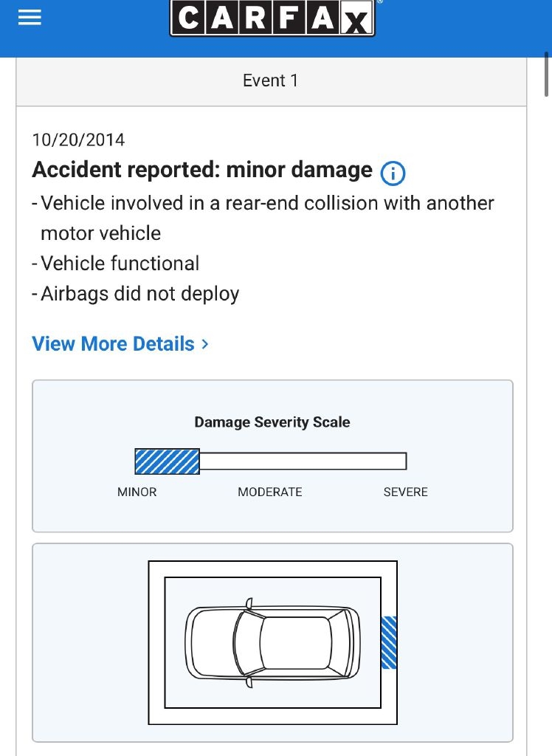Click the Damage Severity Scale title
Viewport: 552px width, 756px height.
(x=272, y=422)
